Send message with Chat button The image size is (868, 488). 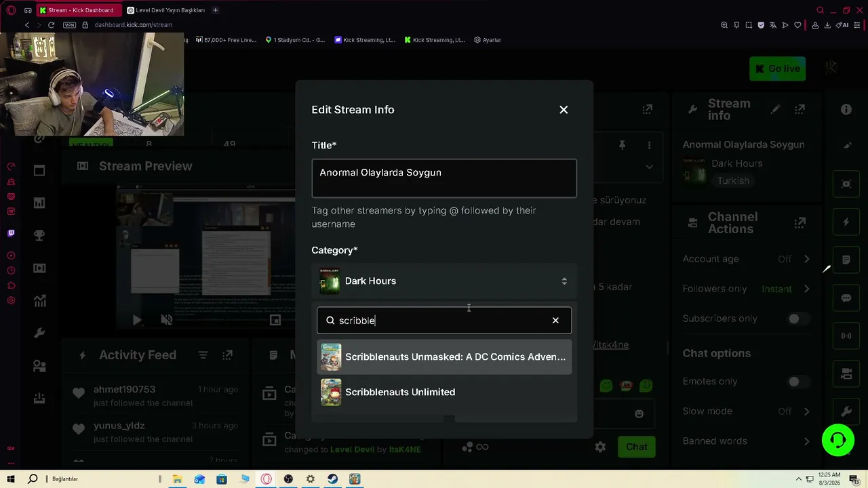click(636, 447)
